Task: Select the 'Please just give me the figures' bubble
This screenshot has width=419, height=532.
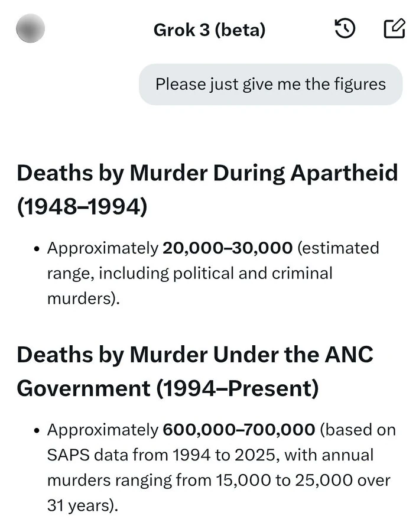Action: (271, 84)
